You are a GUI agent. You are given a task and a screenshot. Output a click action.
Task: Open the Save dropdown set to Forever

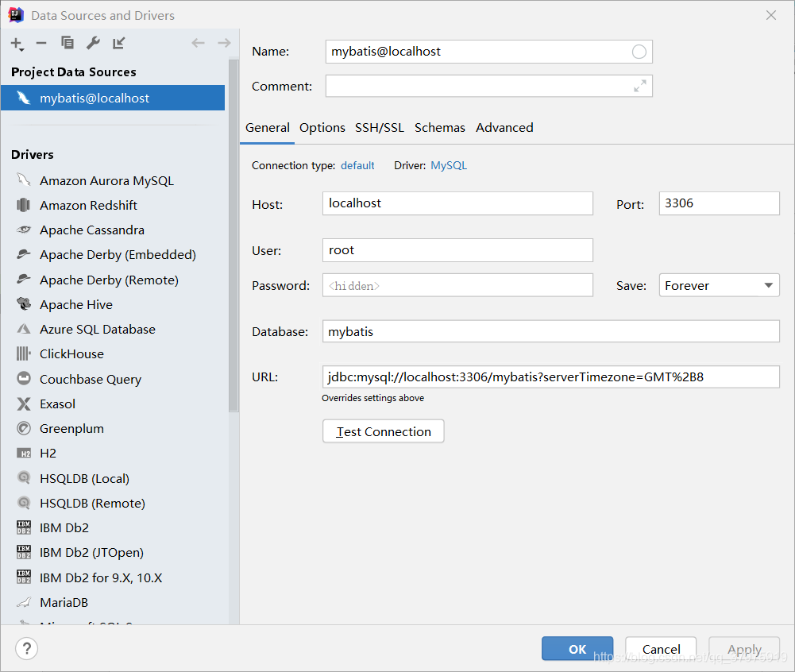coord(719,285)
